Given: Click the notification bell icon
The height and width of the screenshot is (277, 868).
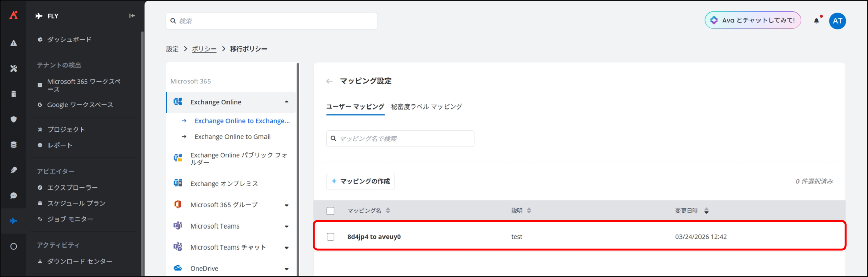Looking at the screenshot, I should coord(816,21).
